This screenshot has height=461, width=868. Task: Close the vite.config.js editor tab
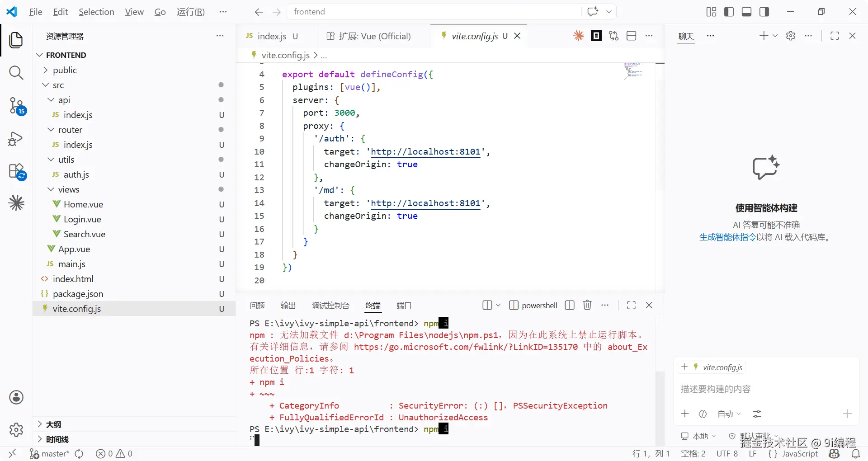coord(518,36)
